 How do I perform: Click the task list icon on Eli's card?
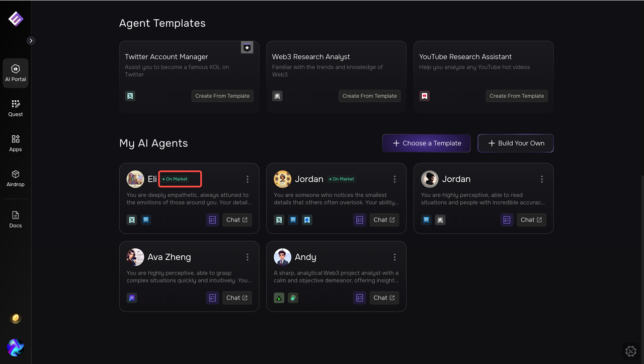[212, 220]
